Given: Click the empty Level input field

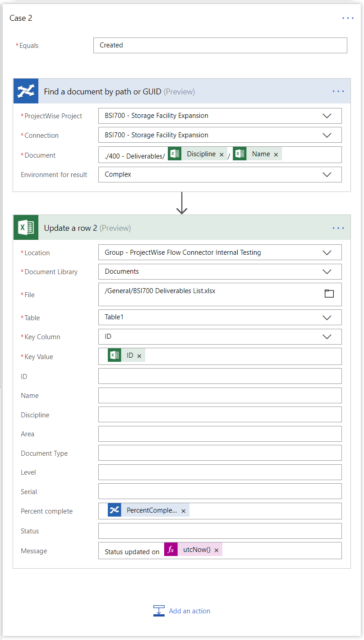Looking at the screenshot, I should [x=220, y=472].
